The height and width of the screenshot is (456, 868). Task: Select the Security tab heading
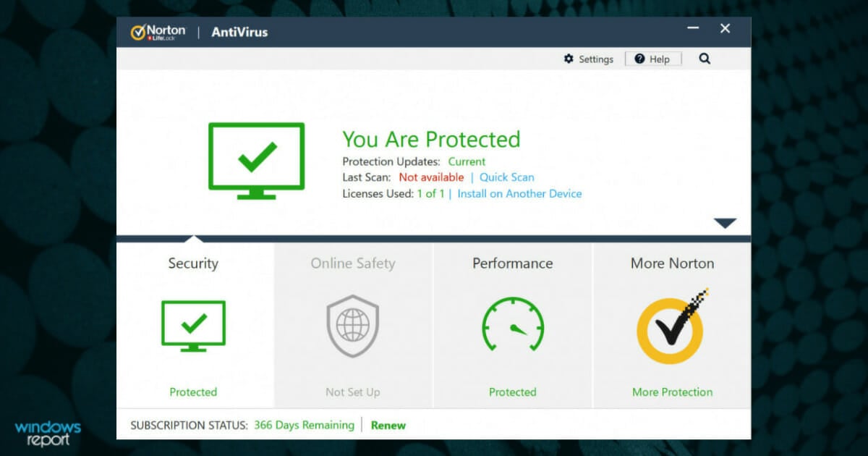(193, 263)
